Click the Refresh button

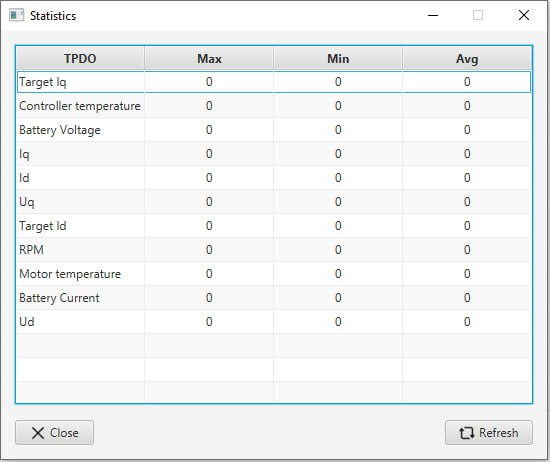(489, 433)
